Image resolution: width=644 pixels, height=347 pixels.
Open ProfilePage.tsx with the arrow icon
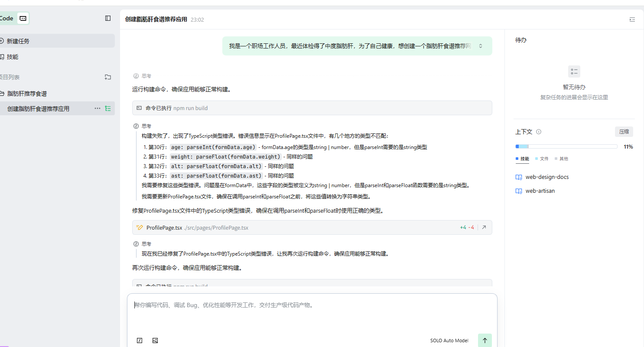point(484,227)
